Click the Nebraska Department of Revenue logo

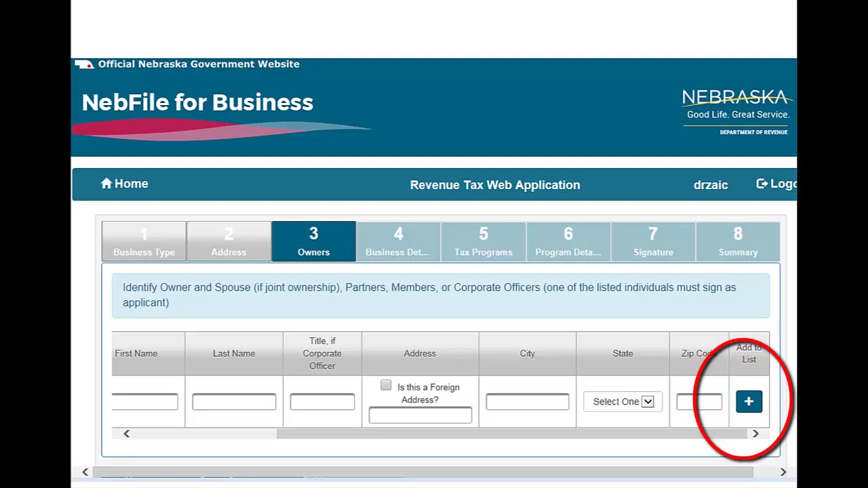tap(737, 112)
